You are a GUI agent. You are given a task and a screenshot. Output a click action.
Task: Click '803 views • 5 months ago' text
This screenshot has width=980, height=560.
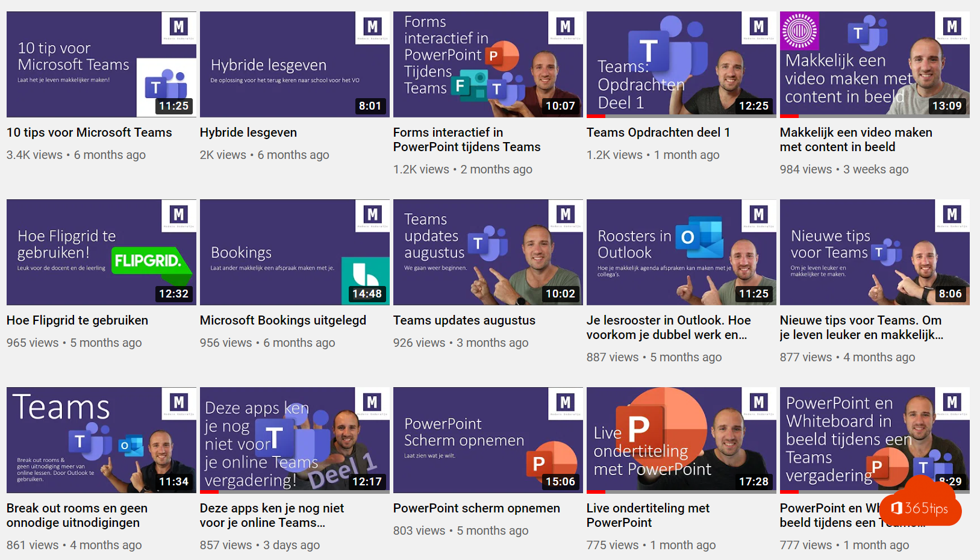tap(461, 530)
